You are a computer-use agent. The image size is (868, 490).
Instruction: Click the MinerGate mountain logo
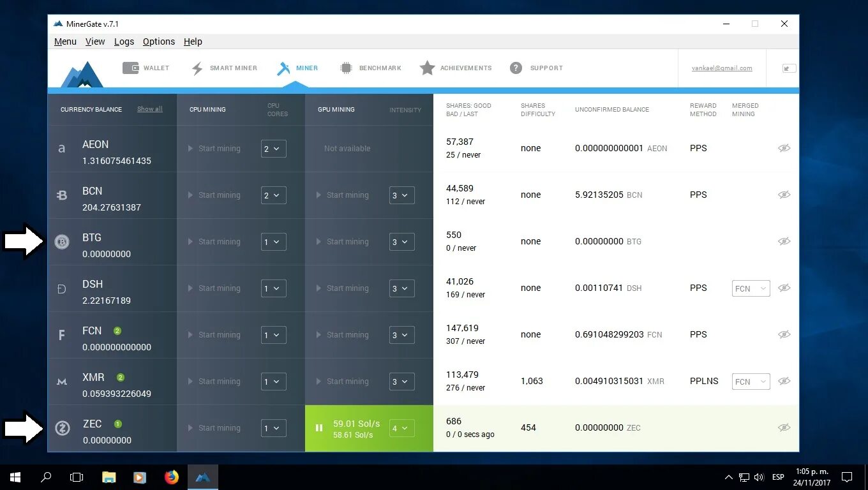tap(82, 74)
